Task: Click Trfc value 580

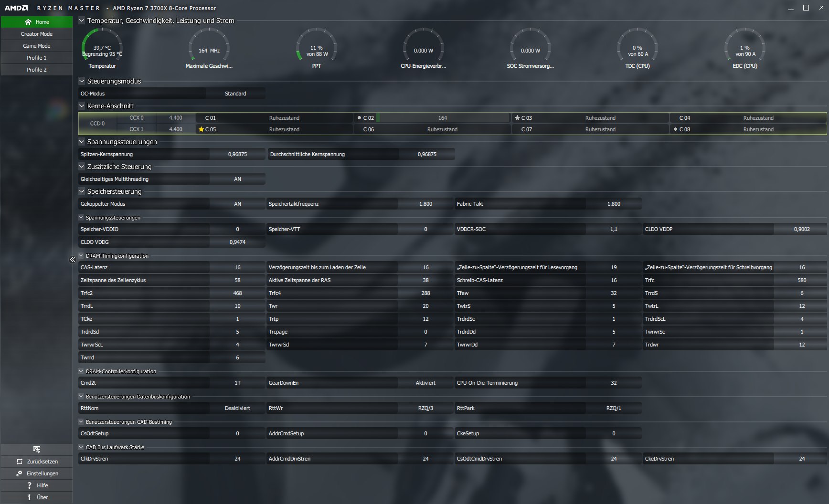Action: pyautogui.click(x=802, y=280)
